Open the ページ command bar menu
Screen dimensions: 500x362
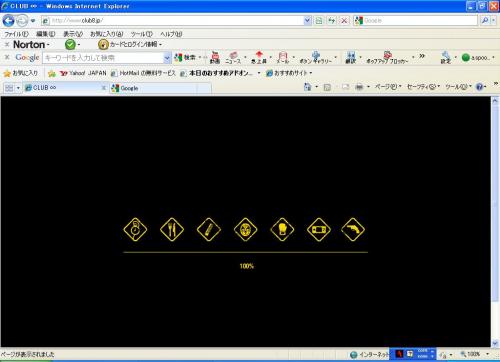point(388,87)
